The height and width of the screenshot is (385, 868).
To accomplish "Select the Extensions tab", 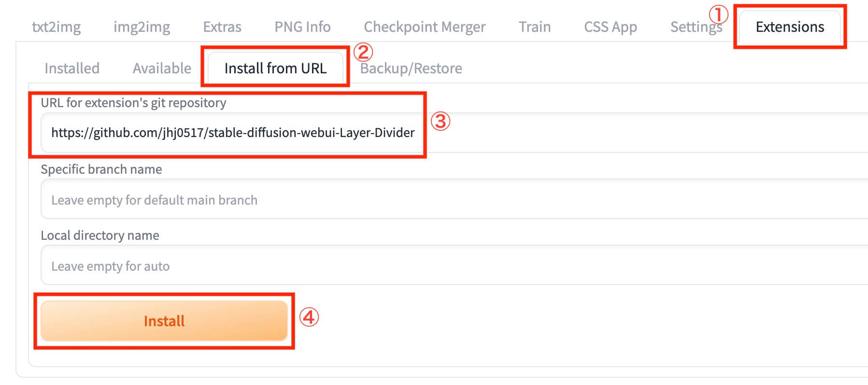I will (790, 27).
